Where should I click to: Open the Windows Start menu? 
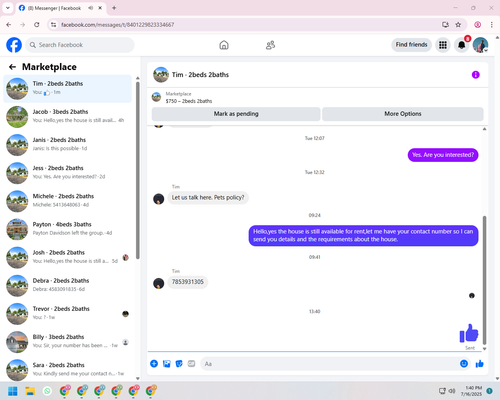coord(13,391)
